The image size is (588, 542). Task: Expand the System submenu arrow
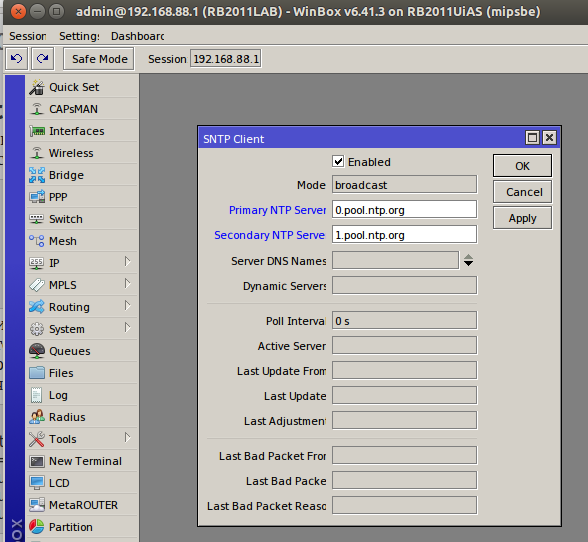pos(128,328)
